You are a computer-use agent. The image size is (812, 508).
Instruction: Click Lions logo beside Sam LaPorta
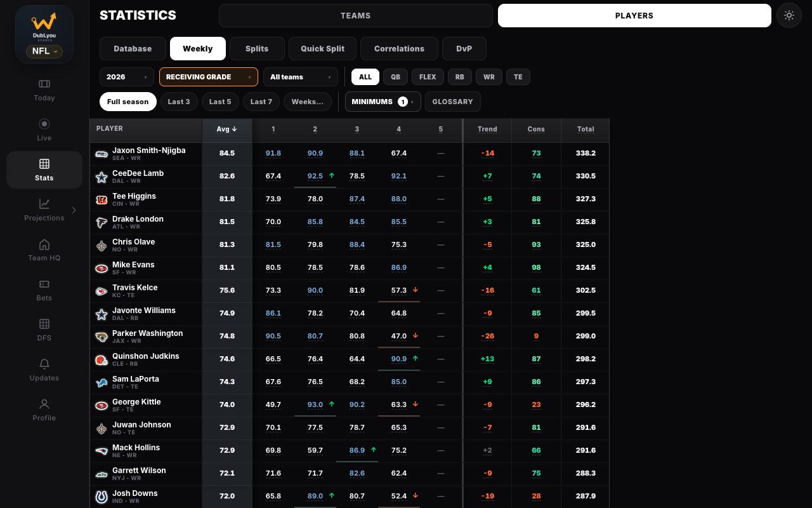click(x=101, y=382)
